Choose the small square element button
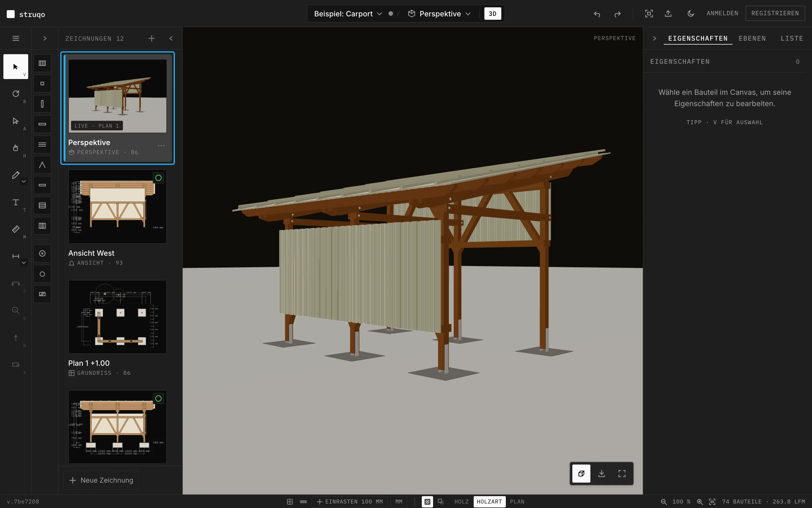 [x=42, y=84]
